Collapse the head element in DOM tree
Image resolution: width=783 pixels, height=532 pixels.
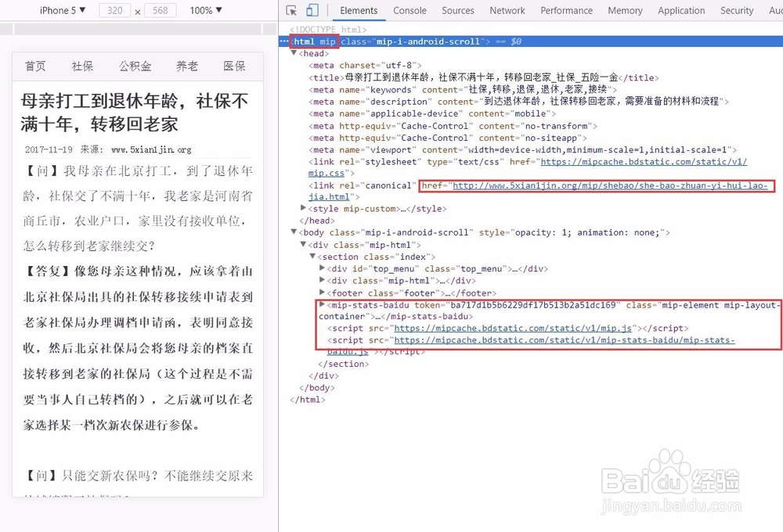coord(294,53)
